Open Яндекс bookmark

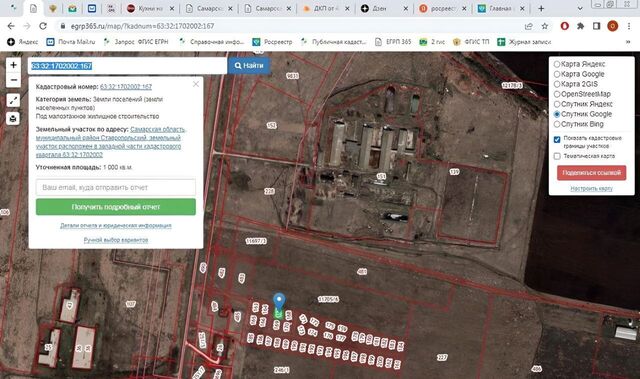click(x=23, y=42)
